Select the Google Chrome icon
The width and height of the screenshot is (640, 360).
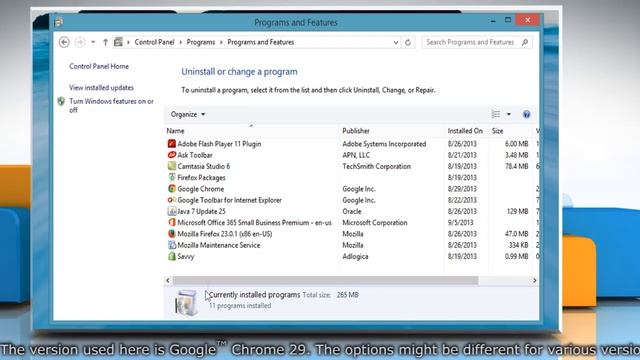[x=172, y=189]
